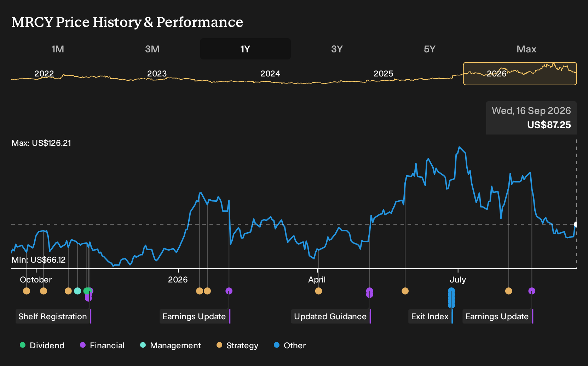Click the teal Management legend dot

(143, 345)
